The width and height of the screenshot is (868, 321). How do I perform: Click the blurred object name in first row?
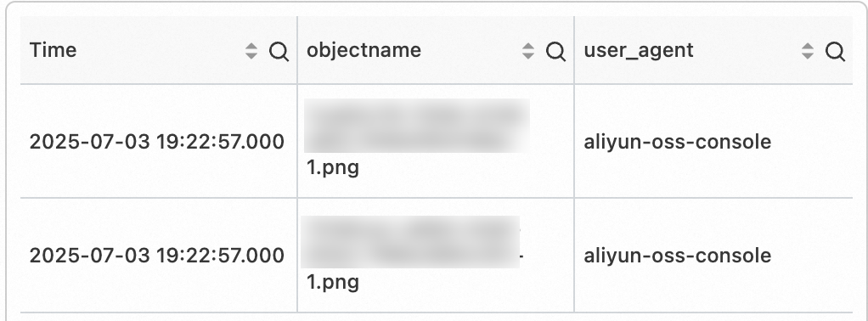tap(417, 126)
